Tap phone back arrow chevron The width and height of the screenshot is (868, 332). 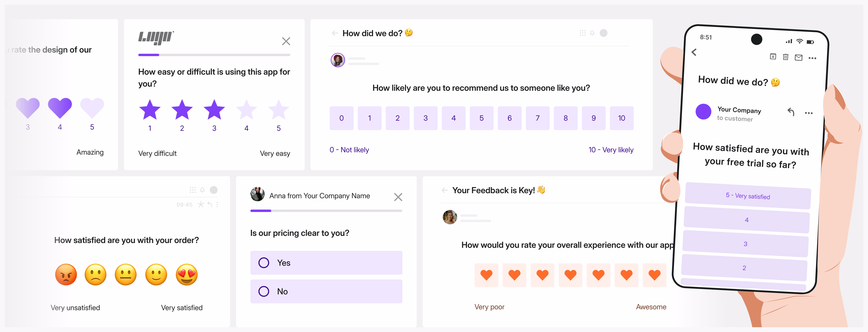pos(694,52)
